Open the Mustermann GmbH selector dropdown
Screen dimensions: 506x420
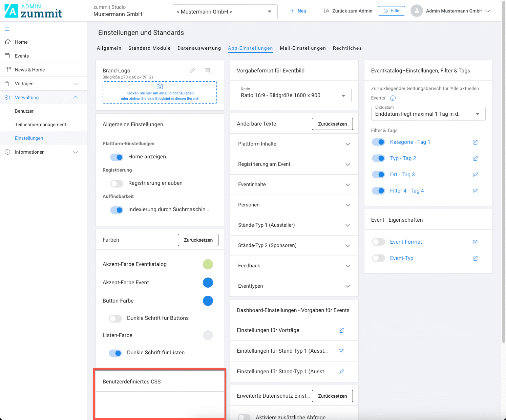click(x=225, y=12)
